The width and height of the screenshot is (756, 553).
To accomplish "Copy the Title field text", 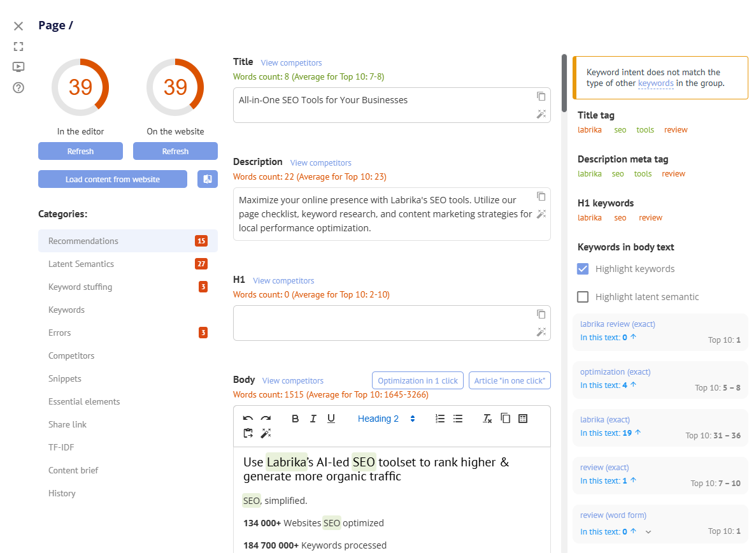I will (x=541, y=96).
